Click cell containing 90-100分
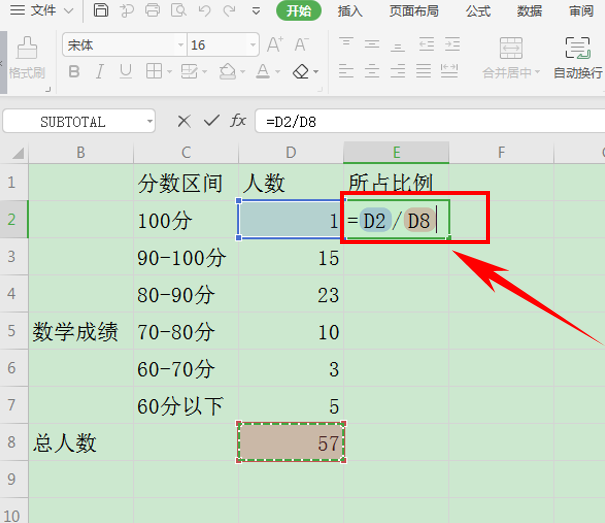This screenshot has height=523, width=605. click(186, 257)
